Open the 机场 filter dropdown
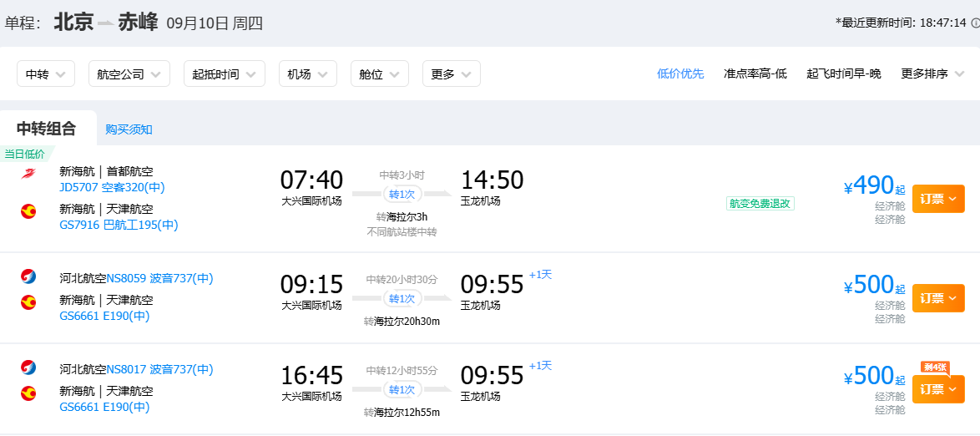Viewport: 980px width, 436px height. (x=307, y=74)
